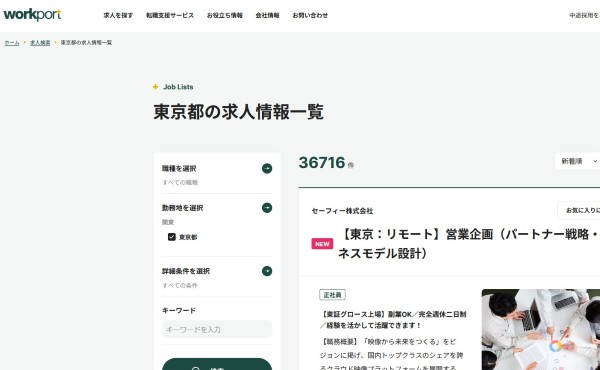Open the お役立ち情報 menu
This screenshot has width=600, height=370.
click(225, 15)
